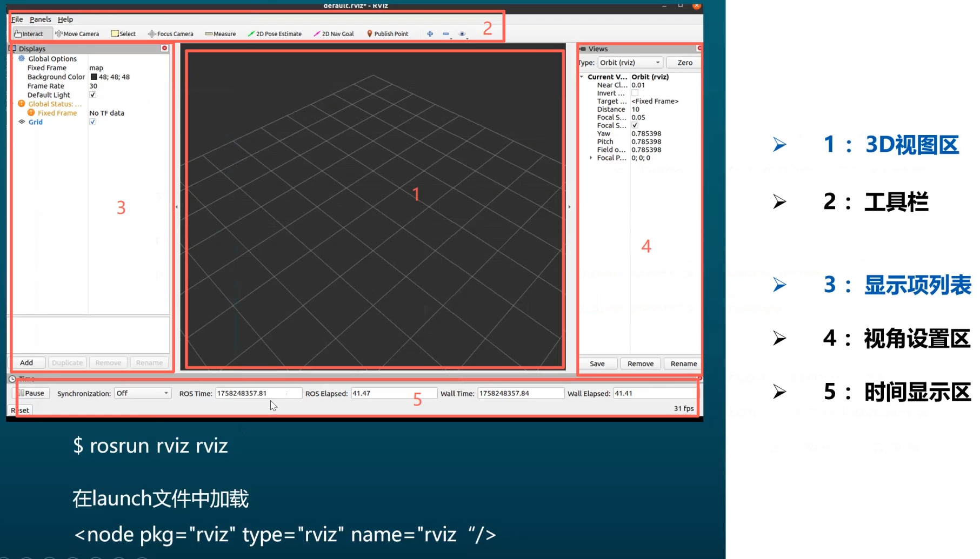The height and width of the screenshot is (559, 980).
Task: Open the Panels menu
Action: coord(40,19)
